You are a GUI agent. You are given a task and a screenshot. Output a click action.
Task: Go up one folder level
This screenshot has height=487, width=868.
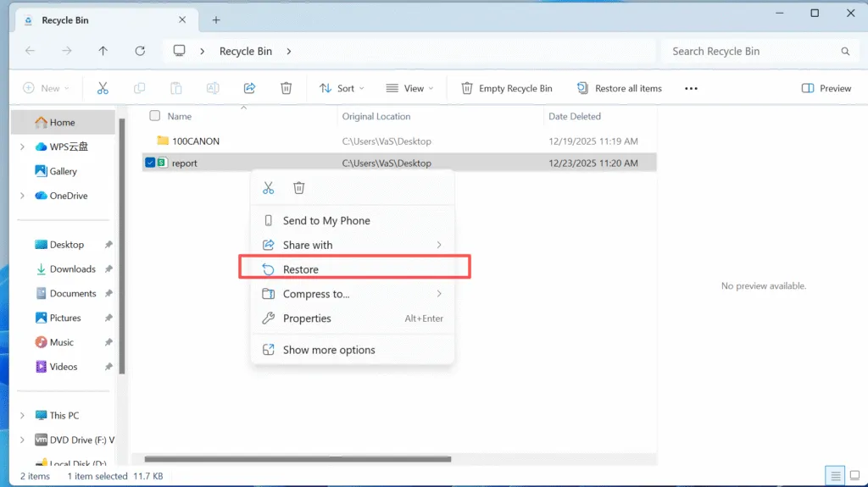103,51
